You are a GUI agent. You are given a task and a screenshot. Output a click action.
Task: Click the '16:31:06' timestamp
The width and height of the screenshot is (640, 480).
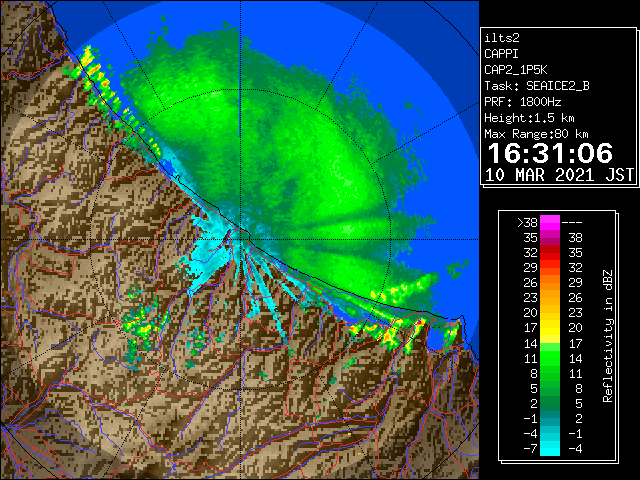tap(550, 153)
